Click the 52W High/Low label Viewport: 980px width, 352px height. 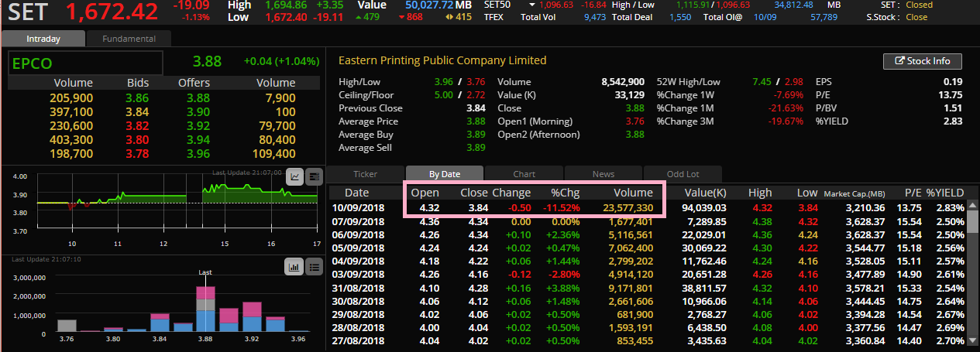688,81
